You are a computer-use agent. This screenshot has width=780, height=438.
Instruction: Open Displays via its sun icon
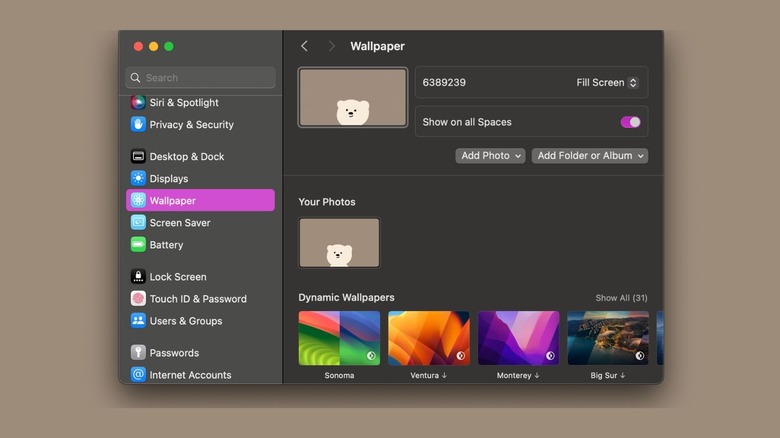coord(138,178)
